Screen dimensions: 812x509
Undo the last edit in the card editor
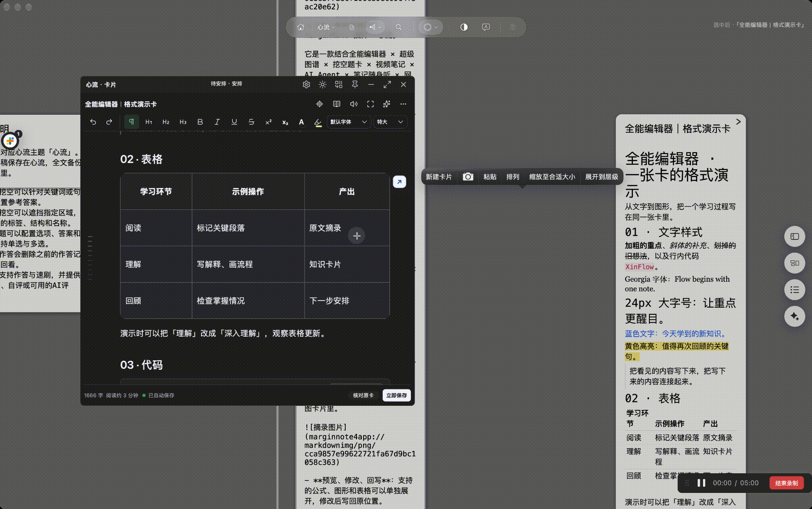[93, 122]
